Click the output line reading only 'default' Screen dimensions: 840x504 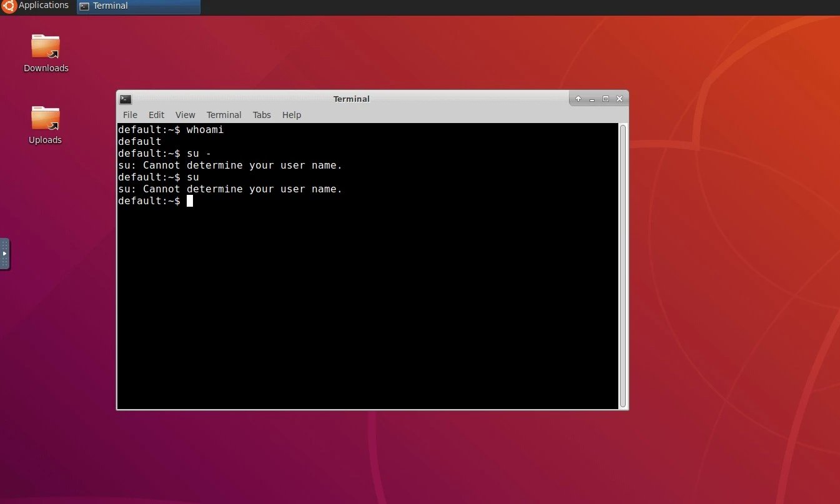point(139,142)
